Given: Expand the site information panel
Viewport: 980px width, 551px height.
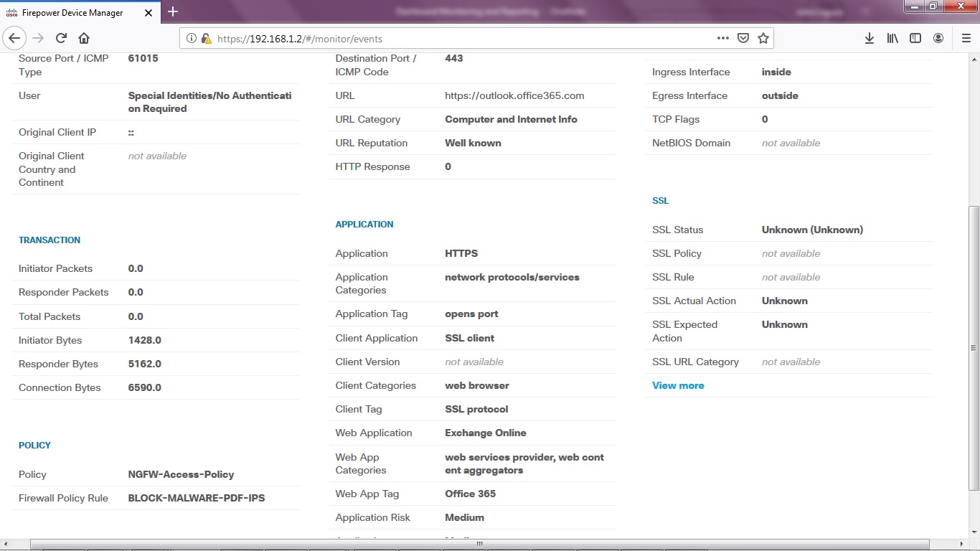Looking at the screenshot, I should (x=190, y=38).
